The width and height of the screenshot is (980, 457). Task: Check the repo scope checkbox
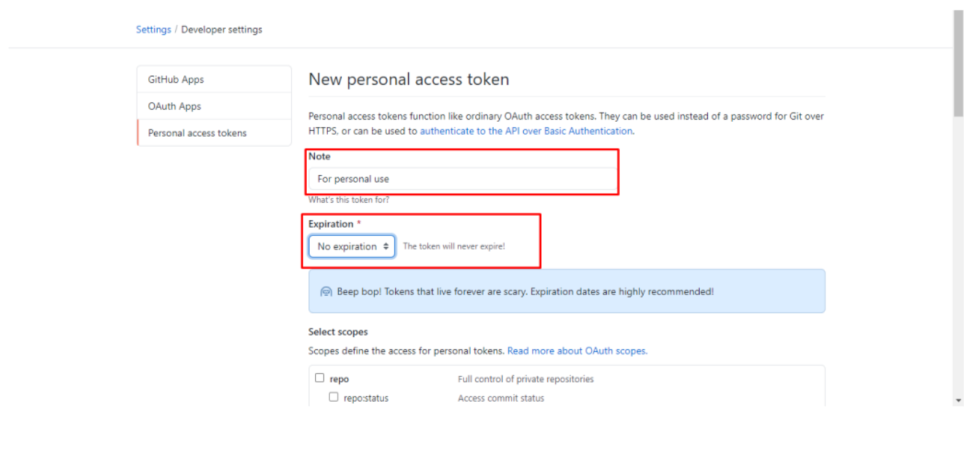[x=319, y=378]
